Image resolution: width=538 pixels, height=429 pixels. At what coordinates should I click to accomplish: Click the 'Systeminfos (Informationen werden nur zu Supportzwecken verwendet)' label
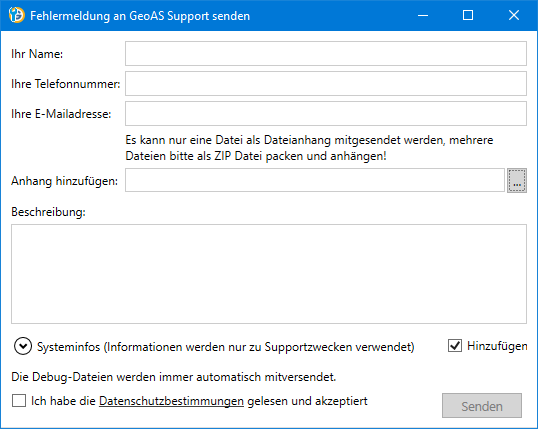click(226, 347)
